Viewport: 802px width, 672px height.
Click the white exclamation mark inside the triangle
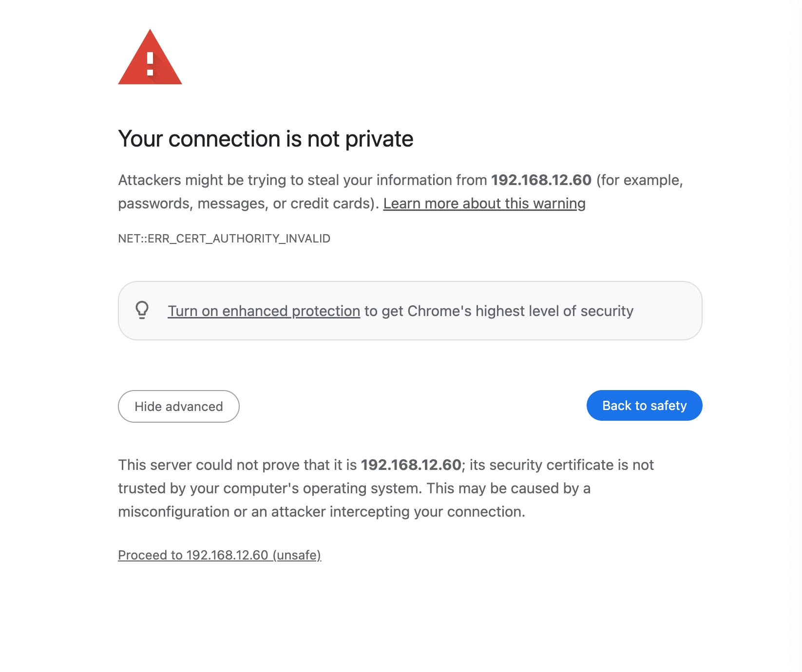150,64
